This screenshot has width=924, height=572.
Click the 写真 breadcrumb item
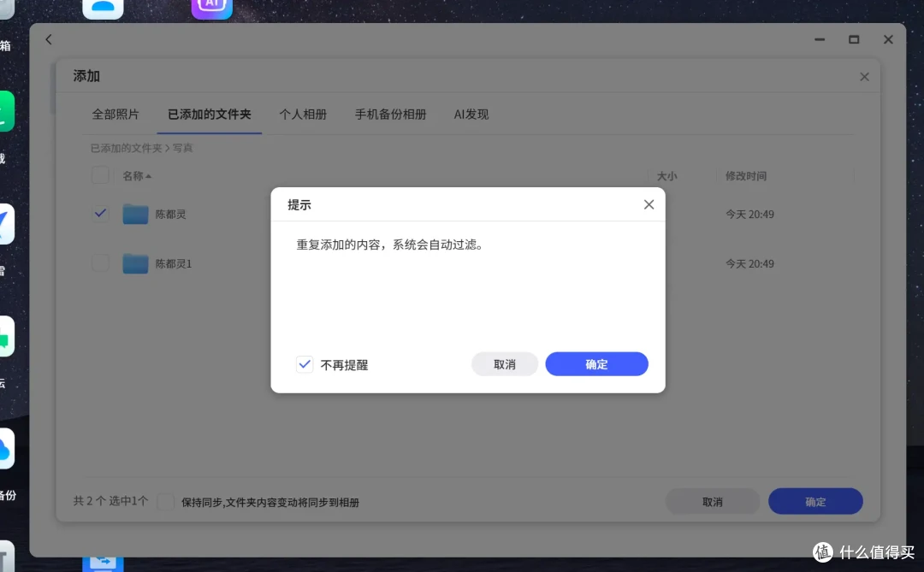183,148
